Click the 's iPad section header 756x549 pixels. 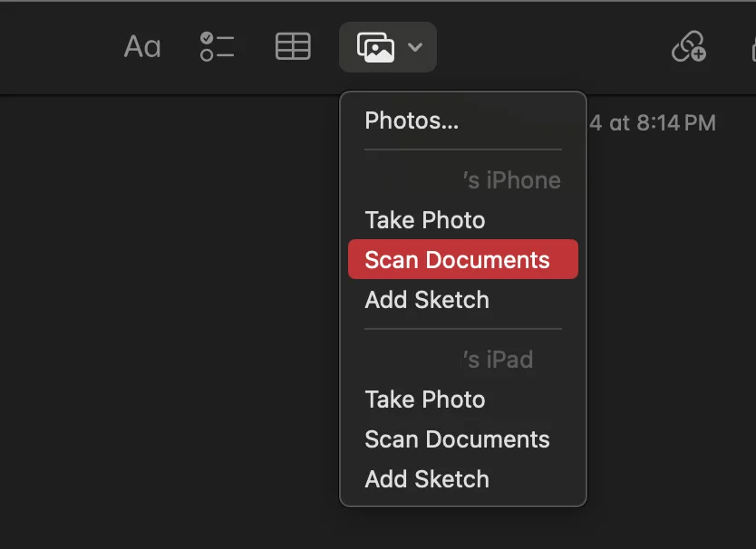point(498,360)
